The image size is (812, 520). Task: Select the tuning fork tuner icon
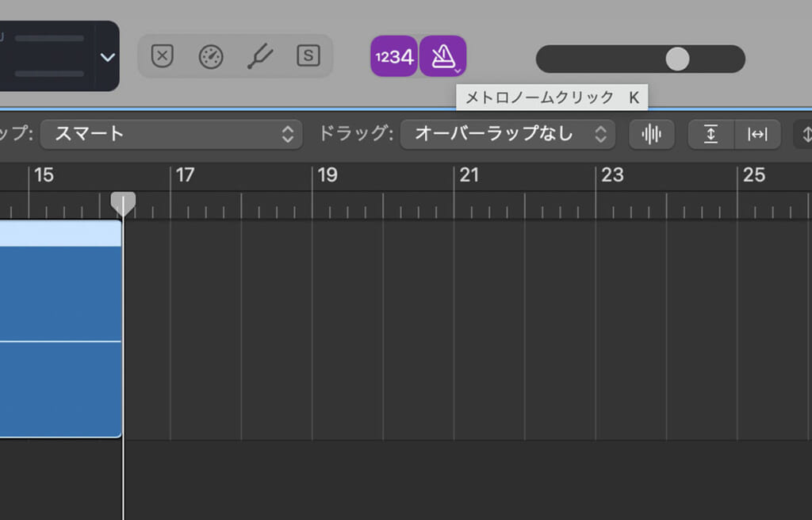point(259,56)
